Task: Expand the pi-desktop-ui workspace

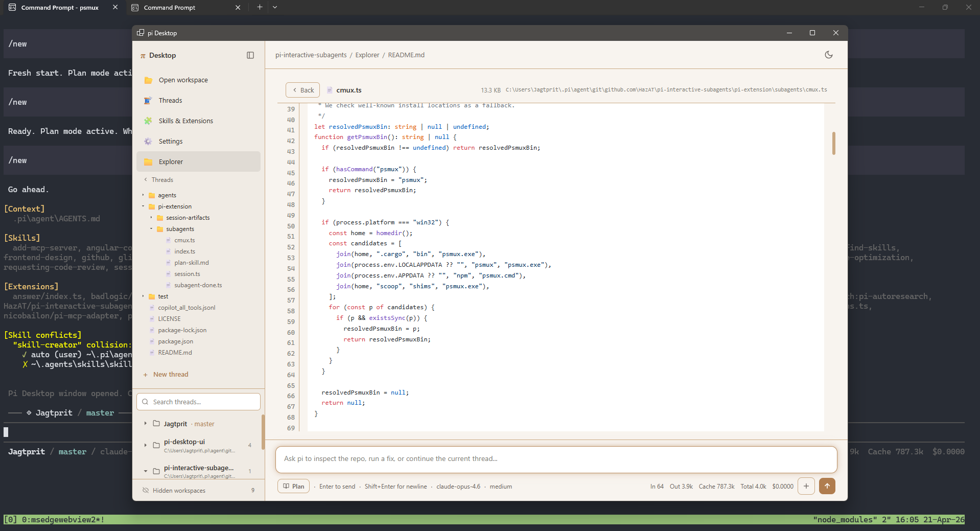Action: tap(146, 445)
